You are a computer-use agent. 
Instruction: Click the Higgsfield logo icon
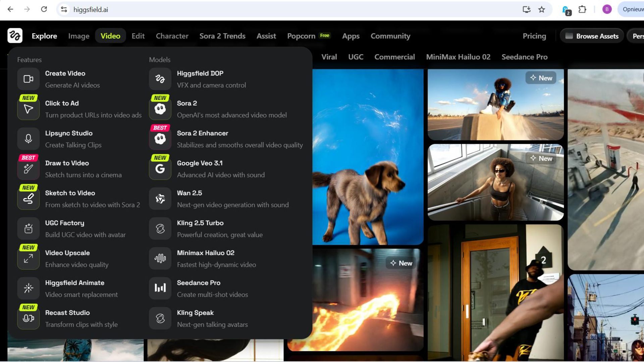[x=15, y=36]
